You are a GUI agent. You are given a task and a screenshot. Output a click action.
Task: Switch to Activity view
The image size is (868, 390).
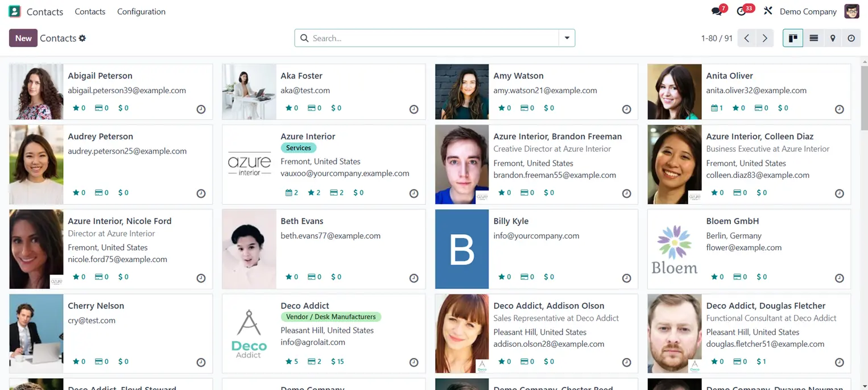(852, 38)
